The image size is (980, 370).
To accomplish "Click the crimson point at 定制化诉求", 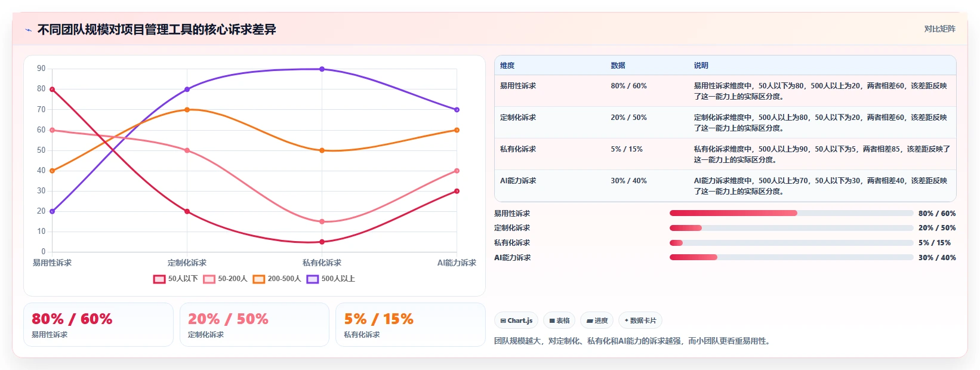I will coord(187,212).
